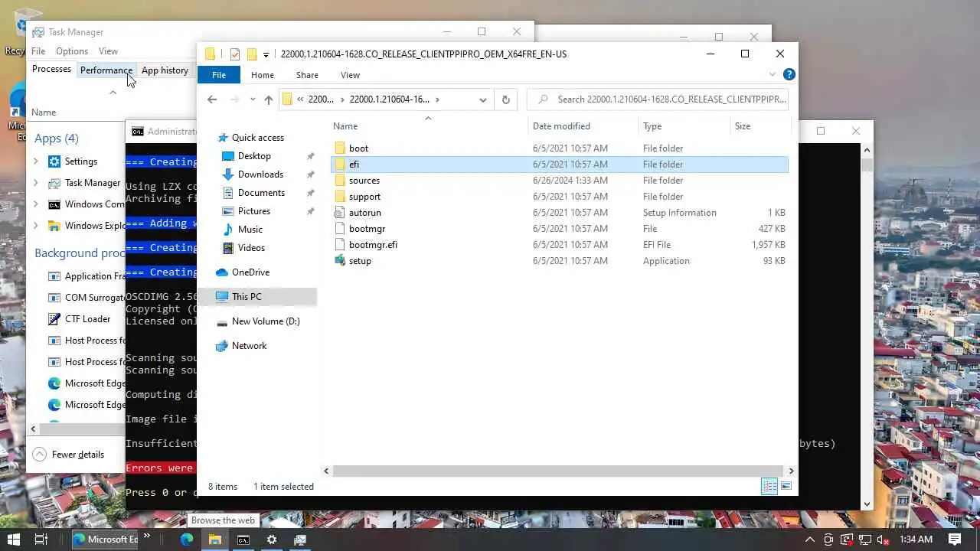Open the Settings gear taskbar icon
This screenshot has height=551, width=980.
(272, 540)
